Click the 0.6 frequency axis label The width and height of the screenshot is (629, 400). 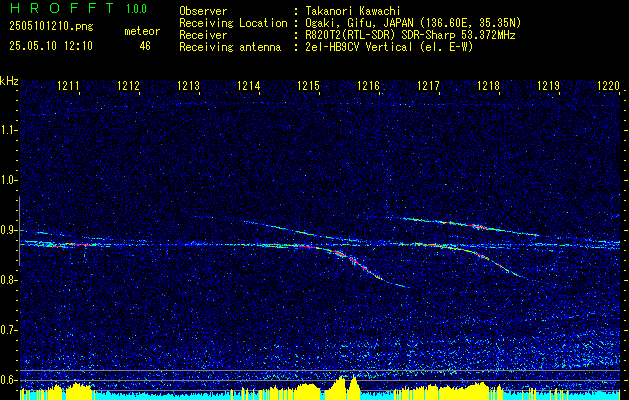[7, 380]
